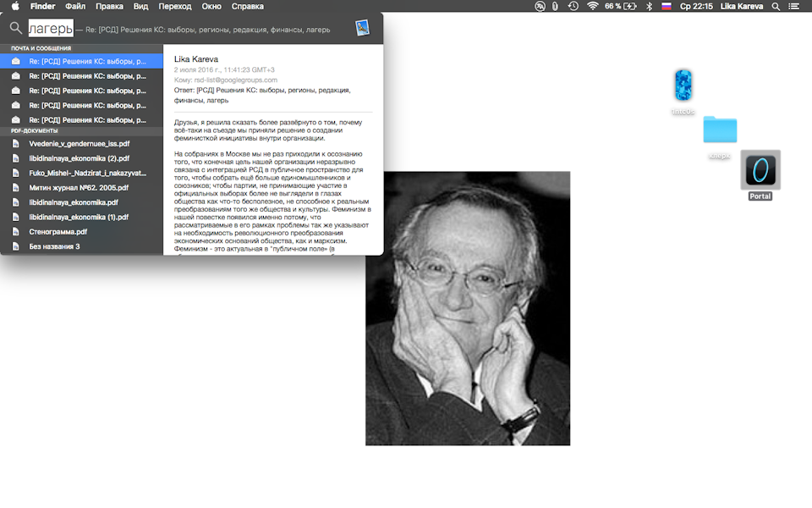Select Стенограмма.pdf search result
The width and height of the screenshot is (812, 508).
point(82,232)
